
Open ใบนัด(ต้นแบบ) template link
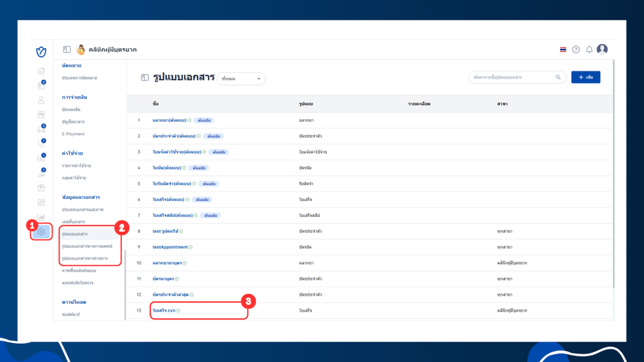coord(167,168)
